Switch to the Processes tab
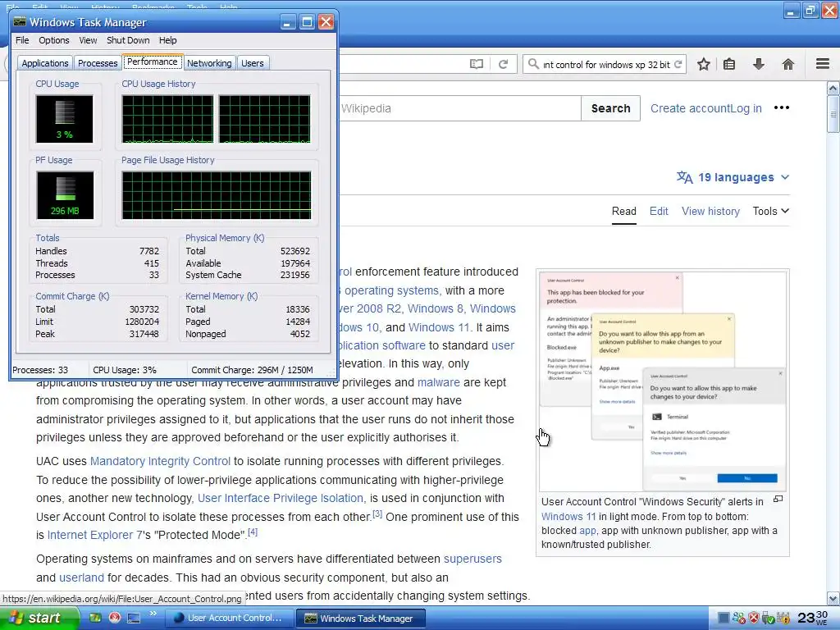This screenshot has height=630, width=840. (x=98, y=63)
